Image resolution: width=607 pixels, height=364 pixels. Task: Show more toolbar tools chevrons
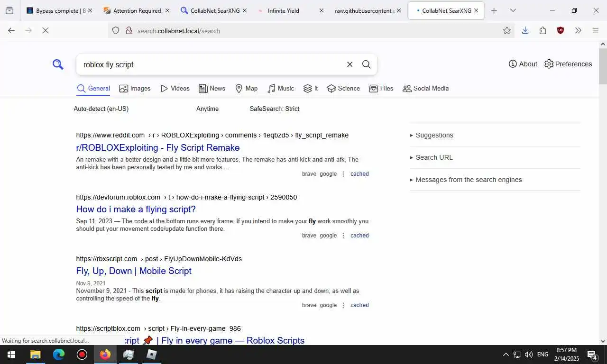pyautogui.click(x=578, y=30)
